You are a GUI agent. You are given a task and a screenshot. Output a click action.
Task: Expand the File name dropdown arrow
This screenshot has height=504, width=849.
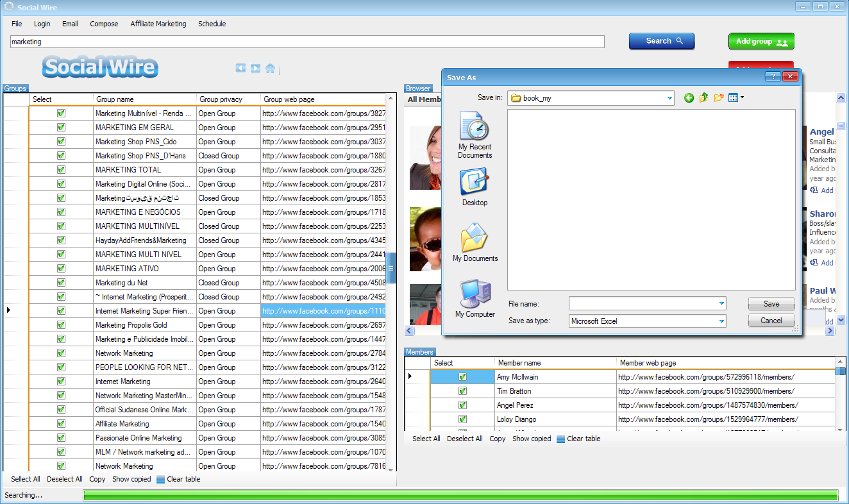tap(721, 304)
